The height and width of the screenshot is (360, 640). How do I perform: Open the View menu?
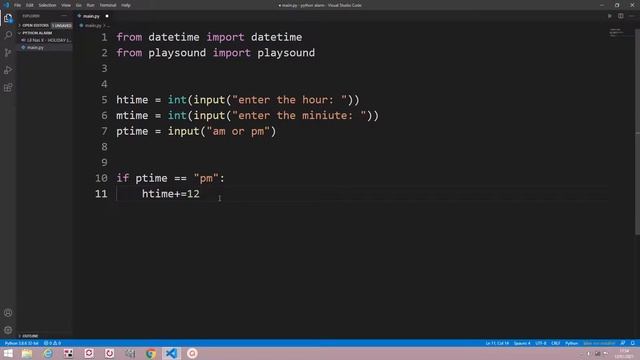coord(66,5)
